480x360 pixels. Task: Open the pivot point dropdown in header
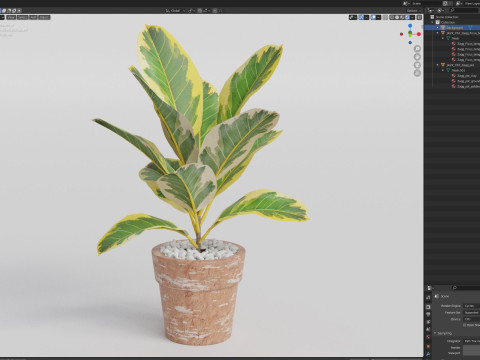(191, 11)
